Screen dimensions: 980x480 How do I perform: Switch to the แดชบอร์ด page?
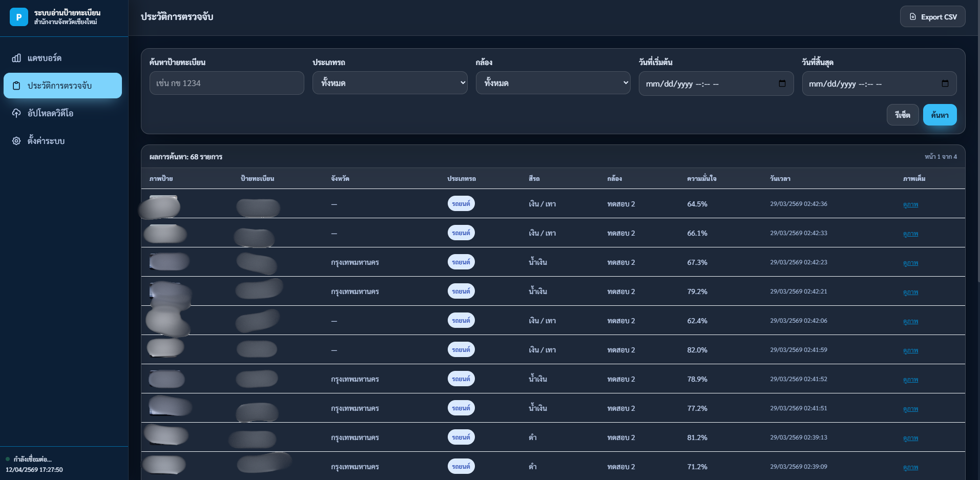[44, 58]
